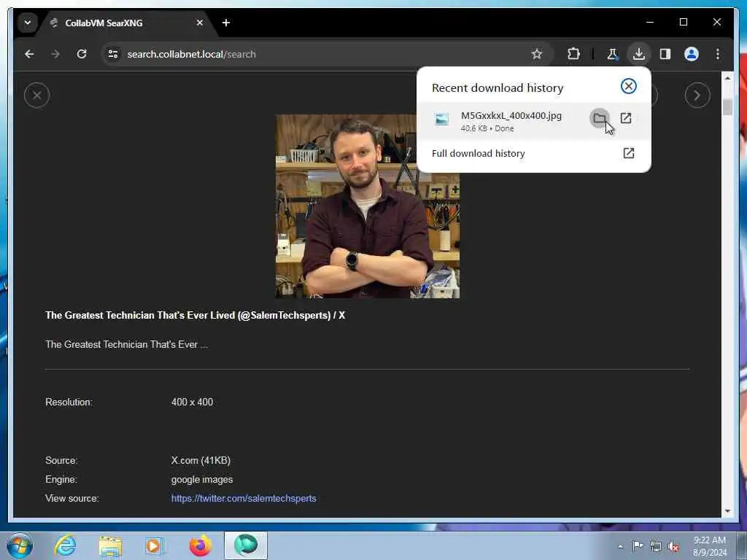Toggle the browser side panel
Screen dimensions: 747x560
(x=665, y=54)
